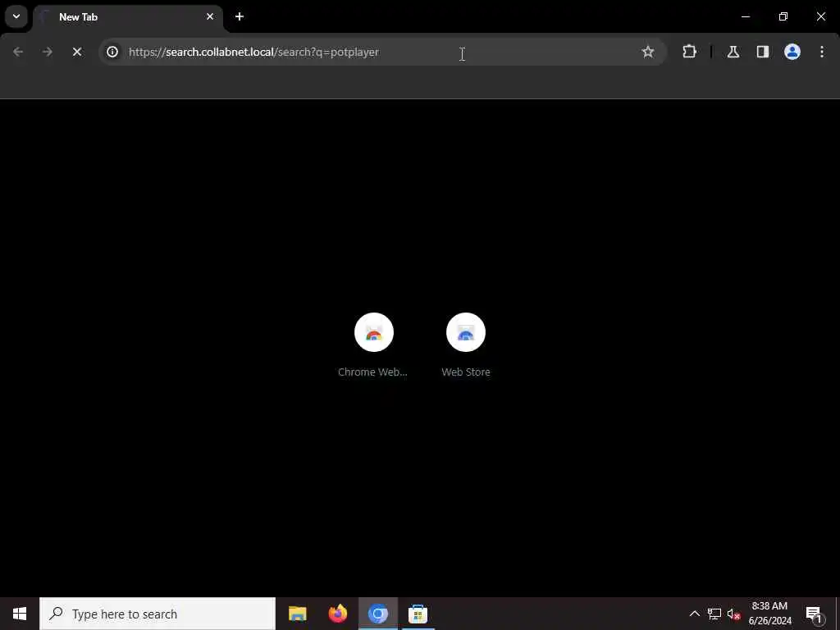Open Chrome three-dot menu

pyautogui.click(x=822, y=52)
